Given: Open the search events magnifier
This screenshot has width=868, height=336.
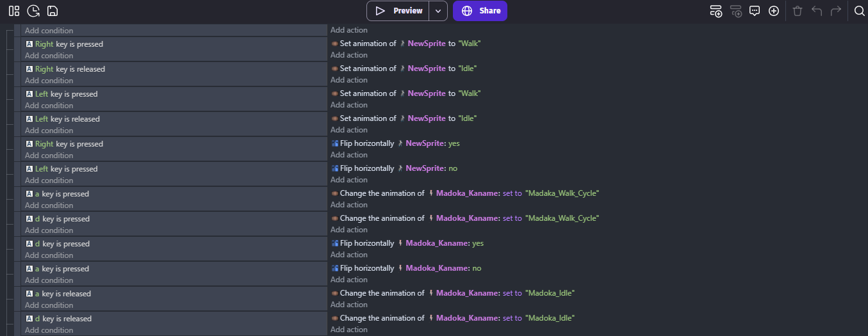Looking at the screenshot, I should (860, 11).
